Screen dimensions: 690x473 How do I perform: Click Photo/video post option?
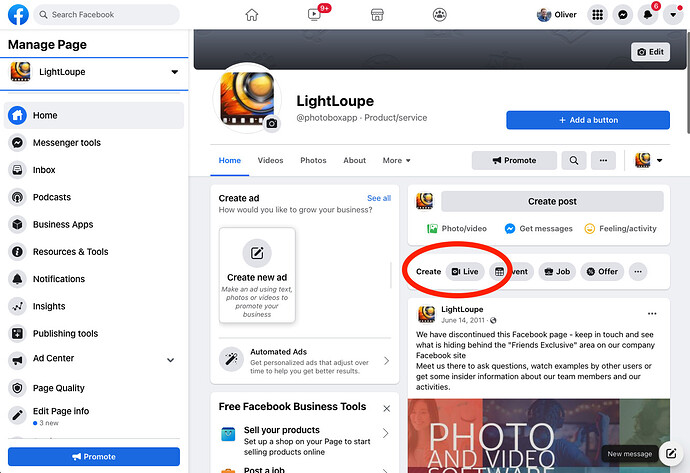pos(457,229)
